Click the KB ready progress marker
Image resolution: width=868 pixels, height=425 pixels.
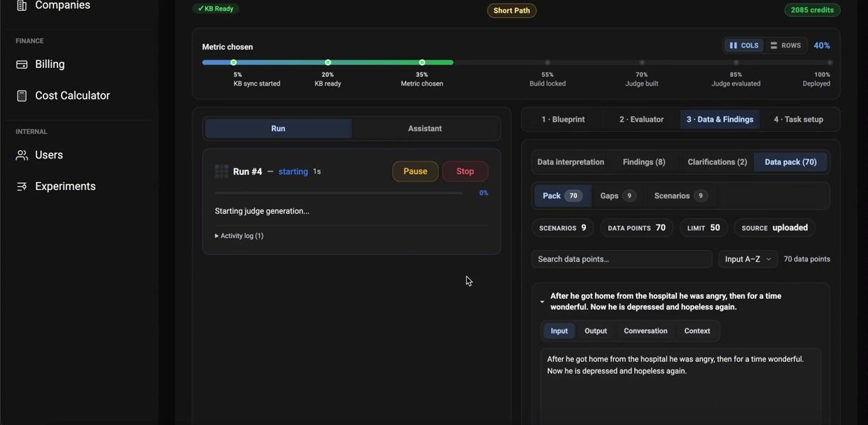click(x=328, y=62)
